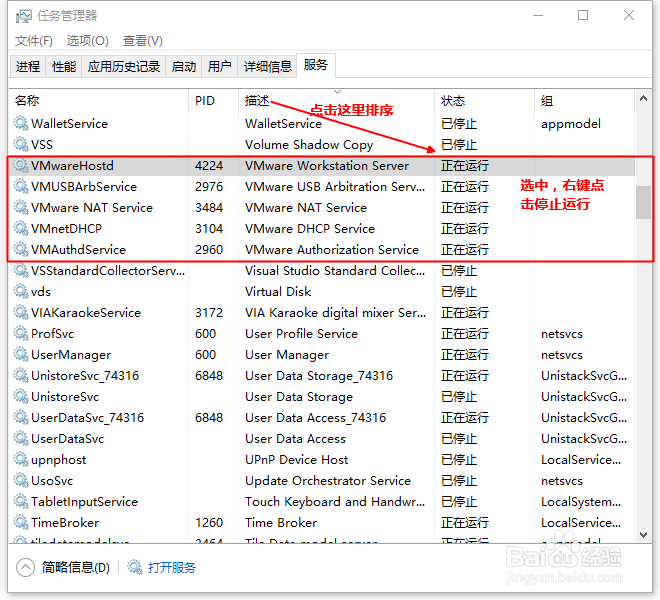Select the VMware USB Arbitration Serv... description

pyautogui.click(x=335, y=187)
